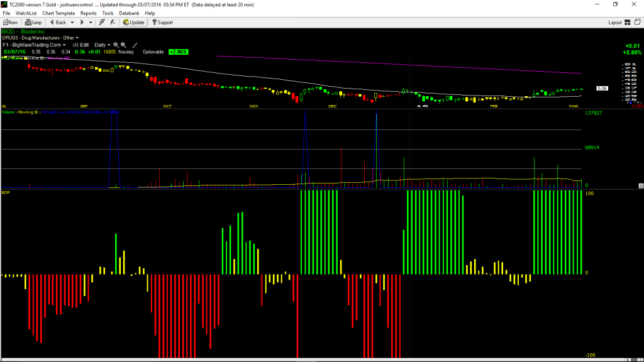Click the cascade windows icon beside Layout

[638, 22]
